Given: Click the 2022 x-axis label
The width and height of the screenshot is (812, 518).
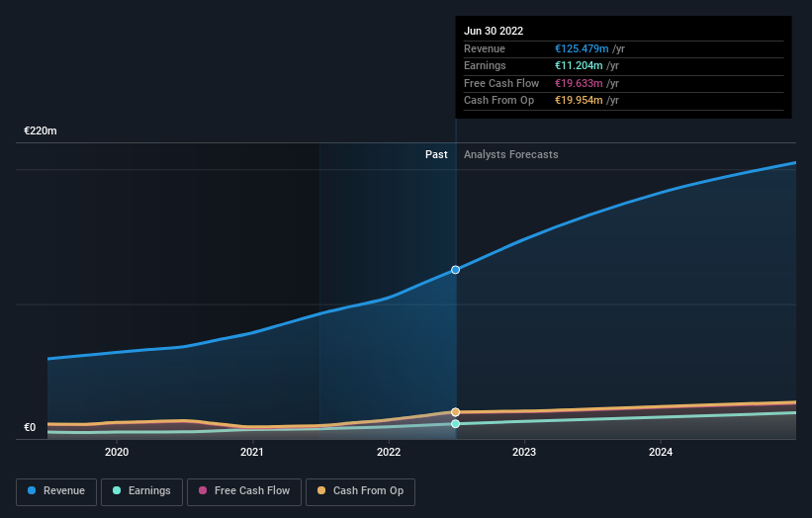Looking at the screenshot, I should 389,452.
